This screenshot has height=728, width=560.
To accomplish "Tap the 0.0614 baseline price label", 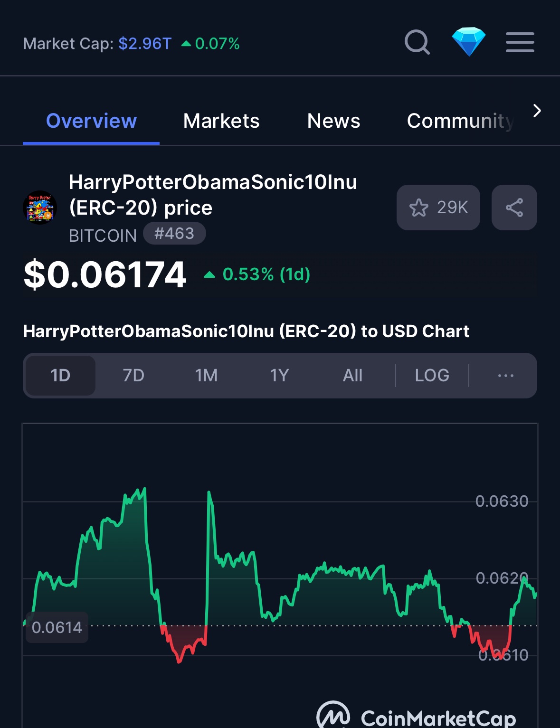I will click(x=57, y=627).
